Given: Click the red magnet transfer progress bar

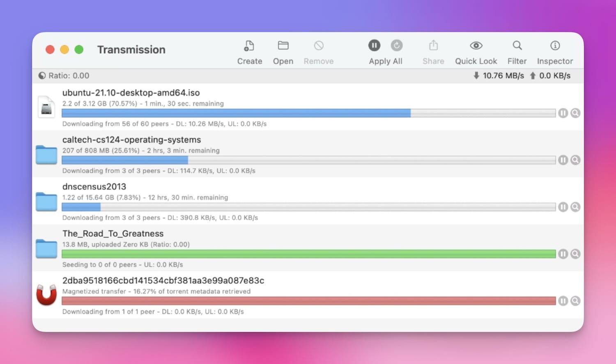Looking at the screenshot, I should click(308, 301).
